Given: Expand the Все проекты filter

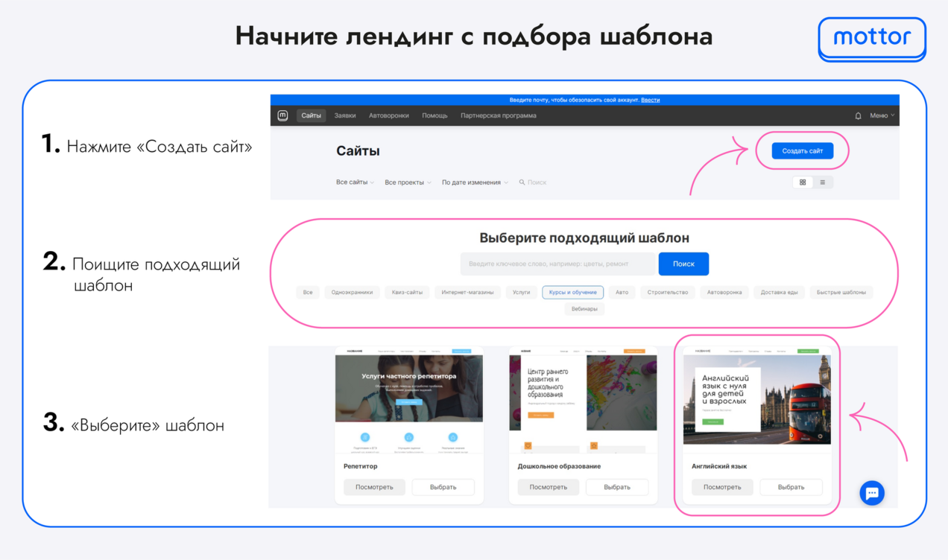Looking at the screenshot, I should tap(408, 182).
